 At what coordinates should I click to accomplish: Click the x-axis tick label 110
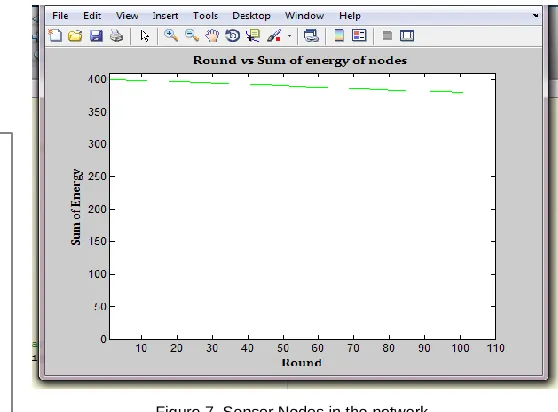pos(495,348)
